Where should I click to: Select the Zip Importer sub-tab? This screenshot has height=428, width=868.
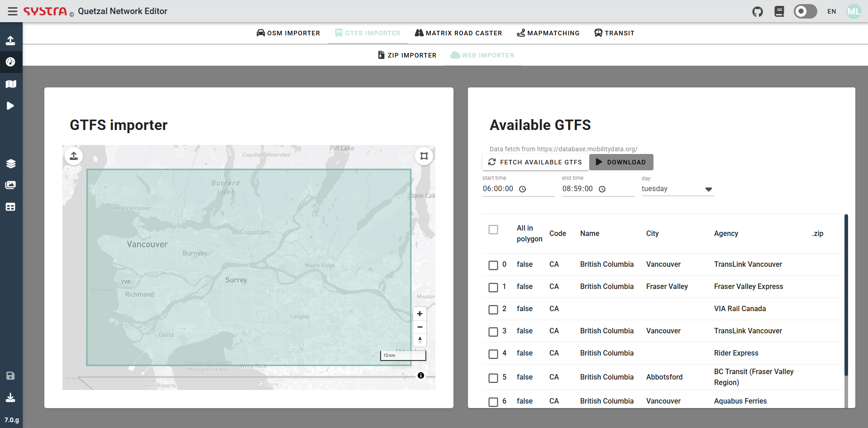click(x=407, y=55)
